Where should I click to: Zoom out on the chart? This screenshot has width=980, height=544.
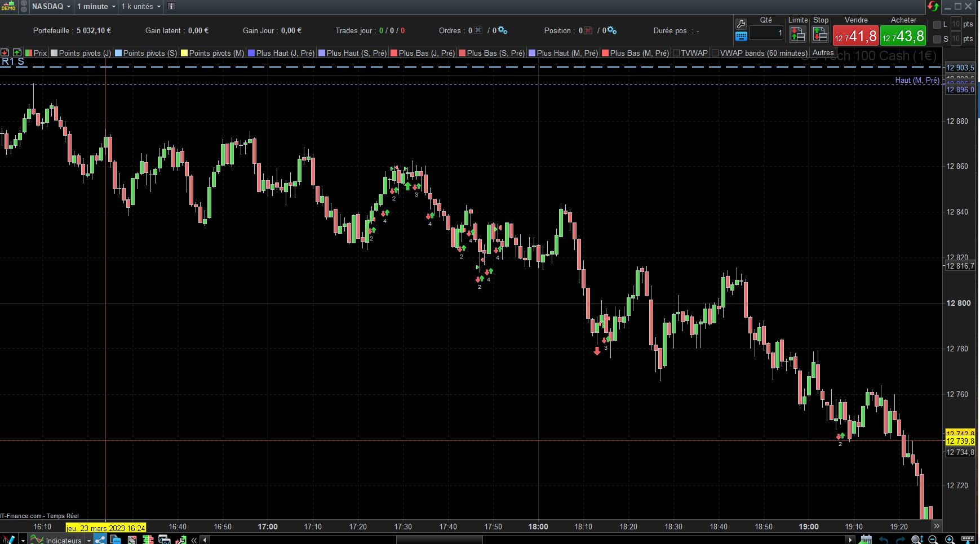pos(933,539)
